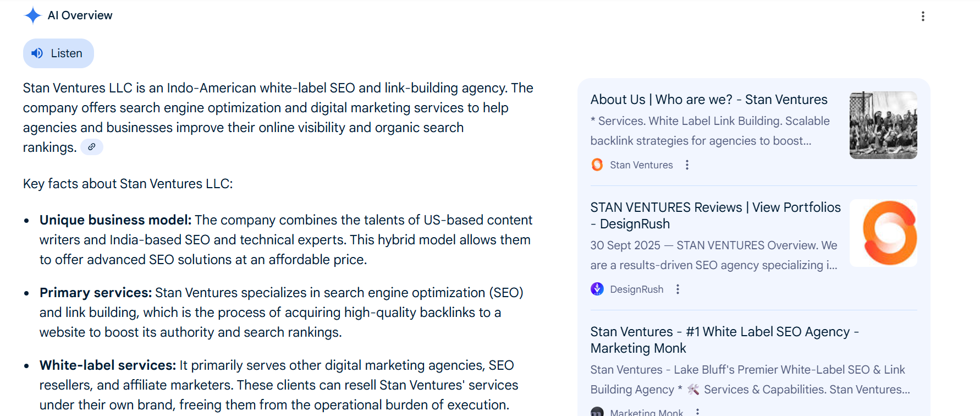
Task: Click the DesignRush purple favicon
Action: [597, 289]
